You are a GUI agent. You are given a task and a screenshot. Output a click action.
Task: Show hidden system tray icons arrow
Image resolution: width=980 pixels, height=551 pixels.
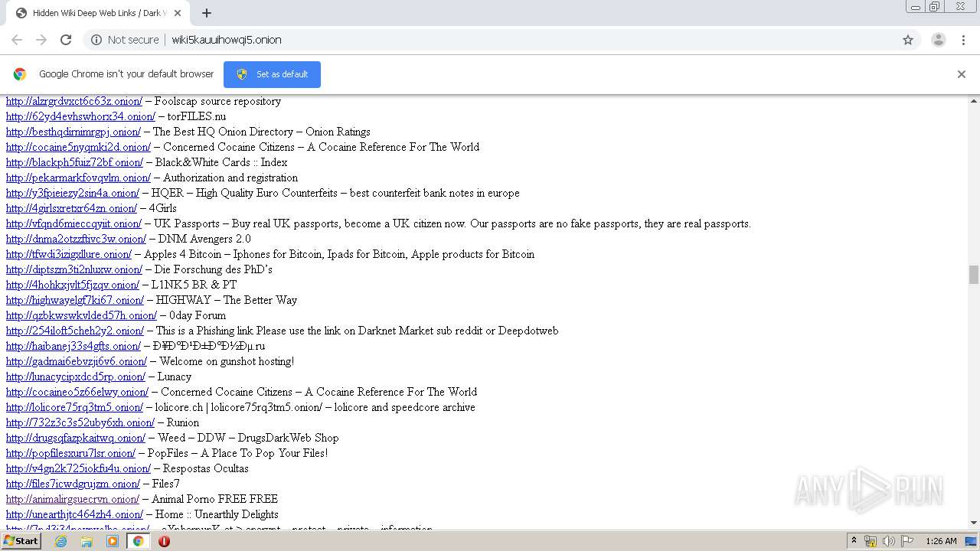click(x=854, y=541)
